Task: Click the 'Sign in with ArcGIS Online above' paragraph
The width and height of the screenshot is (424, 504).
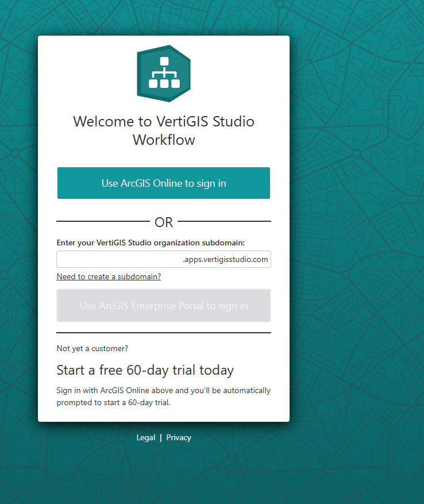Action: tap(164, 397)
